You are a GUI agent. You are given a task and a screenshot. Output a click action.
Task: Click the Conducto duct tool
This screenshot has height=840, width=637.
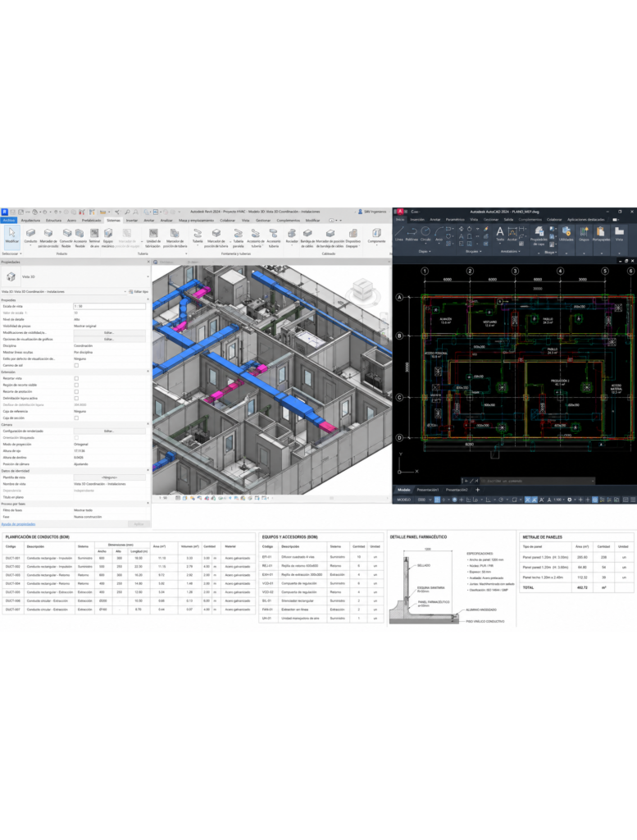30,235
